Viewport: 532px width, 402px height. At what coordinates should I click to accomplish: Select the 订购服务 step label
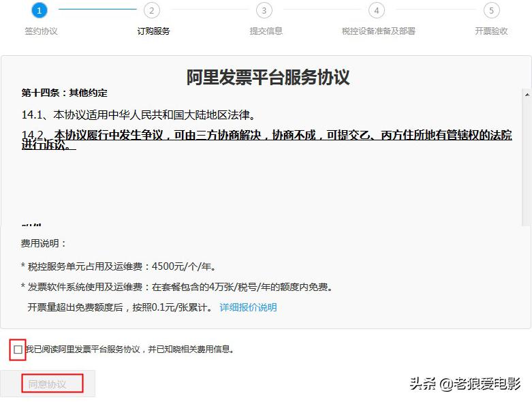153,31
